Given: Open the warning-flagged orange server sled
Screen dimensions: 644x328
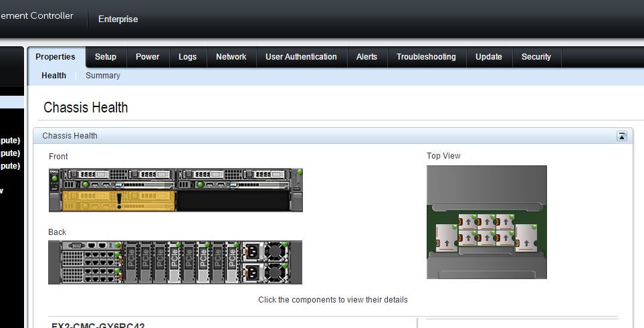Looking at the screenshot, I should tap(118, 201).
